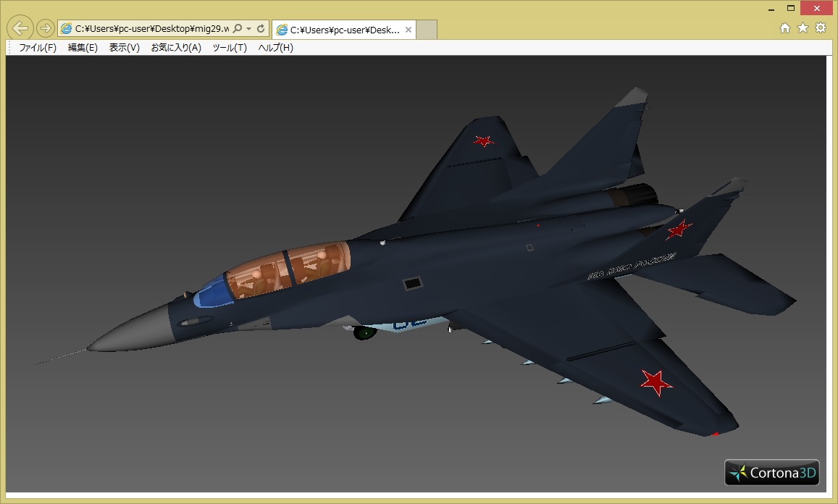This screenshot has width=838, height=504.
Task: Open the Home page icon
Action: click(x=785, y=28)
